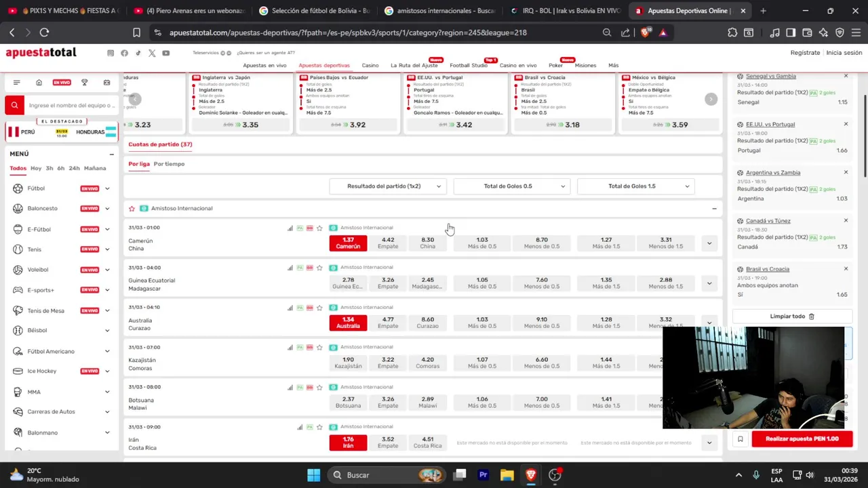Remove EE.UU. vs Portugal from bet slip
The height and width of the screenshot is (488, 868).
pos(846,124)
